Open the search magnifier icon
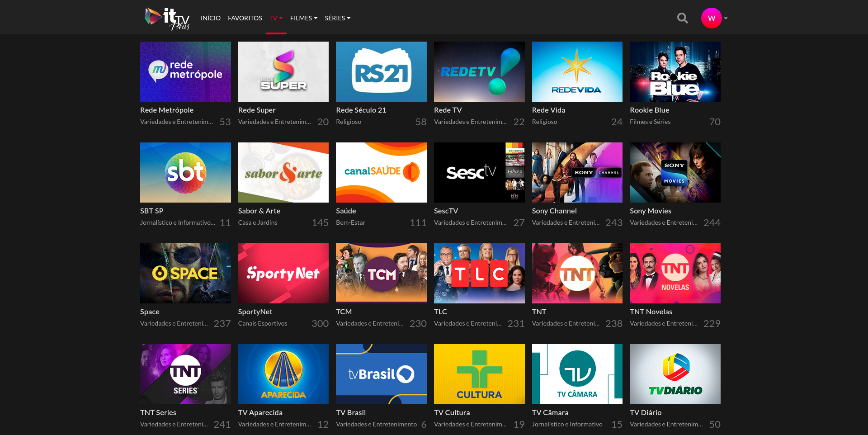Viewport: 868px width, 435px height. coord(682,18)
